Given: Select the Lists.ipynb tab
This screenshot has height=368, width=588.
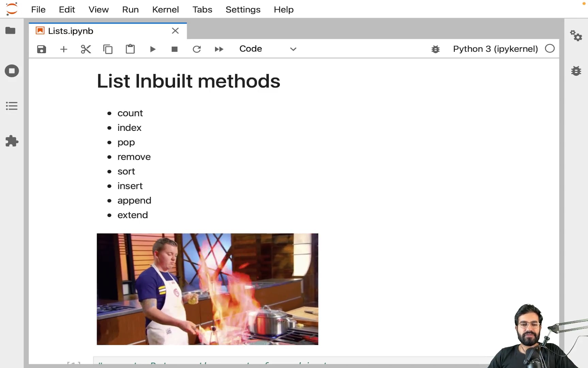Looking at the screenshot, I should coord(108,31).
